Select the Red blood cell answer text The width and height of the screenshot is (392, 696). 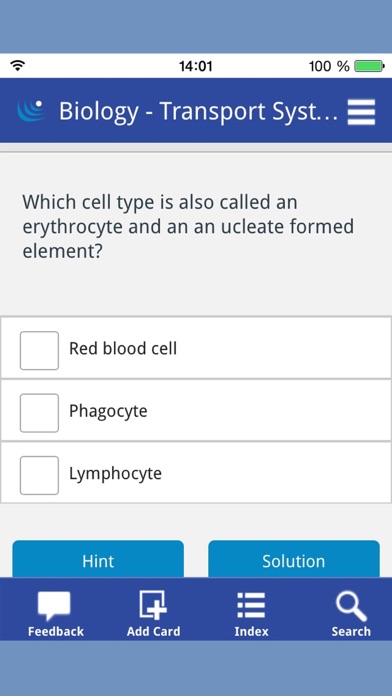click(x=123, y=348)
